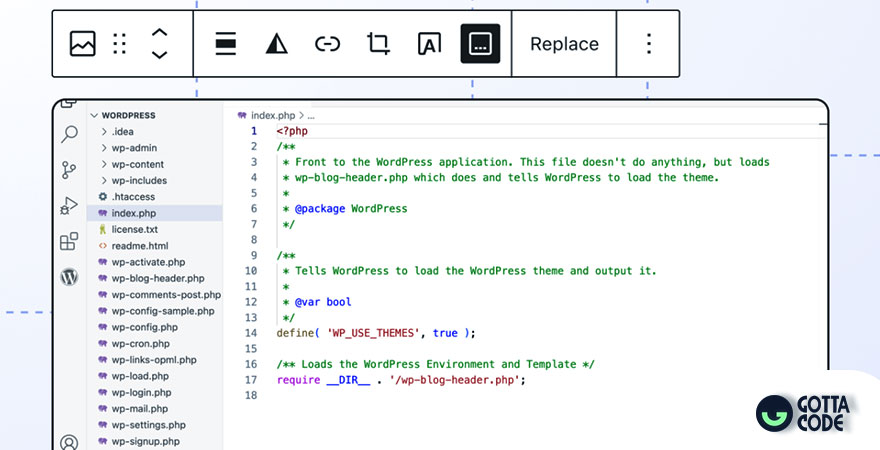
Task: Add text over image icon
Action: click(x=429, y=44)
